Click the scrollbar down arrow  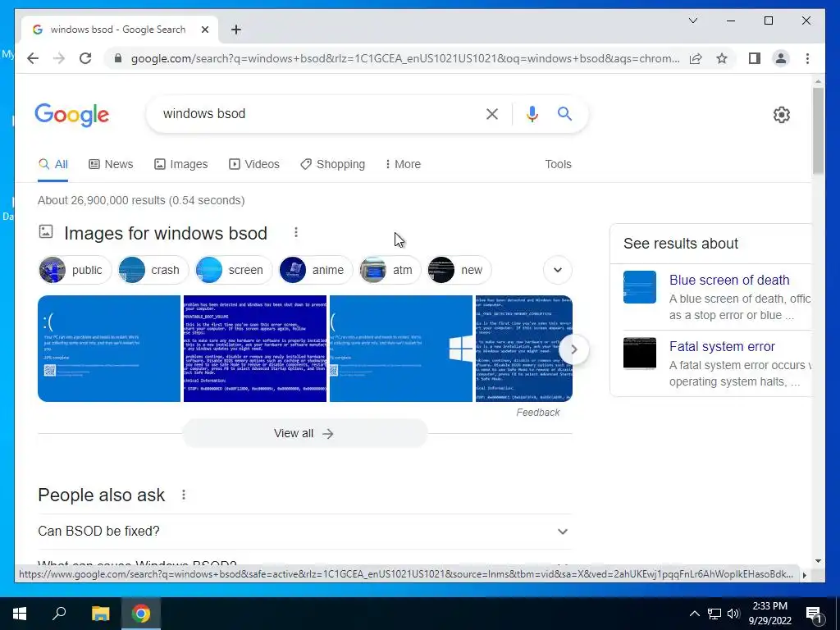(x=818, y=561)
